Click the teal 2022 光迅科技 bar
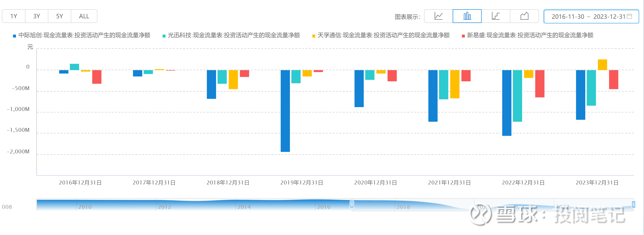The image size is (644, 235). [x=517, y=96]
